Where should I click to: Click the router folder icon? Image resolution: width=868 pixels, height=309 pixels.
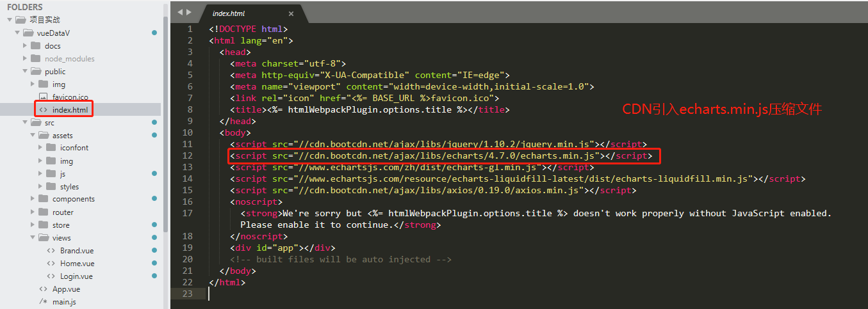click(44, 212)
